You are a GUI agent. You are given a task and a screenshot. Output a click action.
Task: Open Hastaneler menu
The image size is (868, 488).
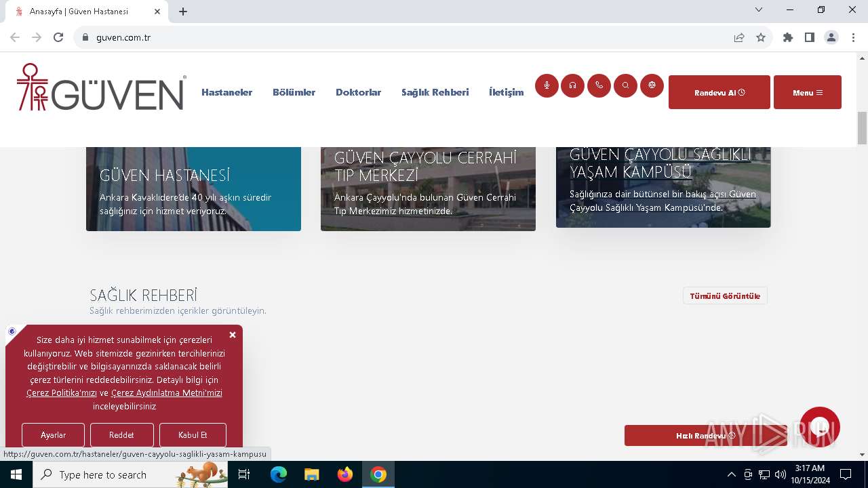click(226, 92)
